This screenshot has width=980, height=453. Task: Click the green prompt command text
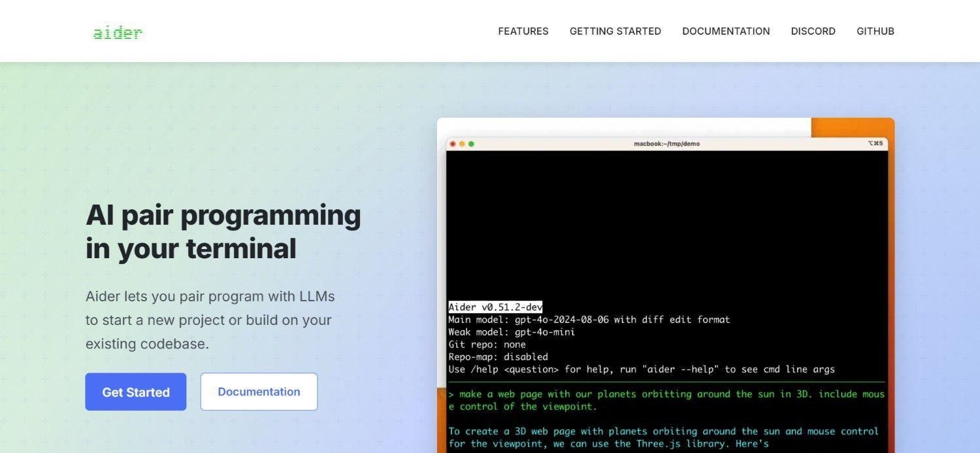[666, 400]
